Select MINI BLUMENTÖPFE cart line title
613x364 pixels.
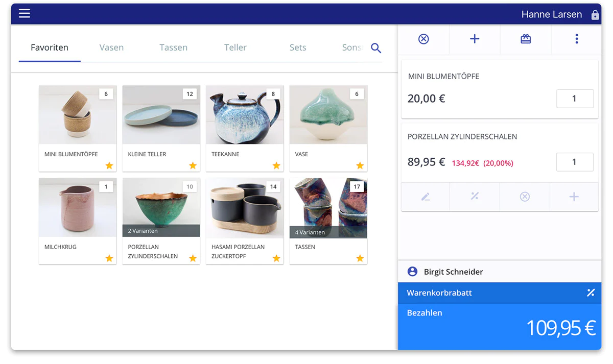pos(443,77)
